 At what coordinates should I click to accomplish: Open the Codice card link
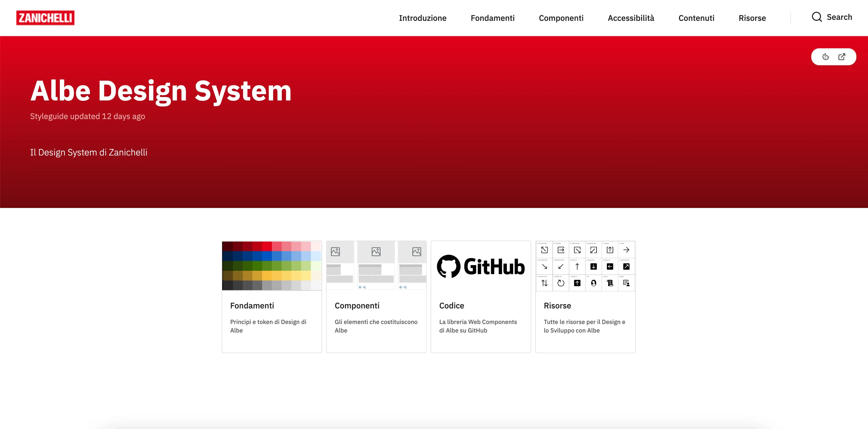coord(452,306)
